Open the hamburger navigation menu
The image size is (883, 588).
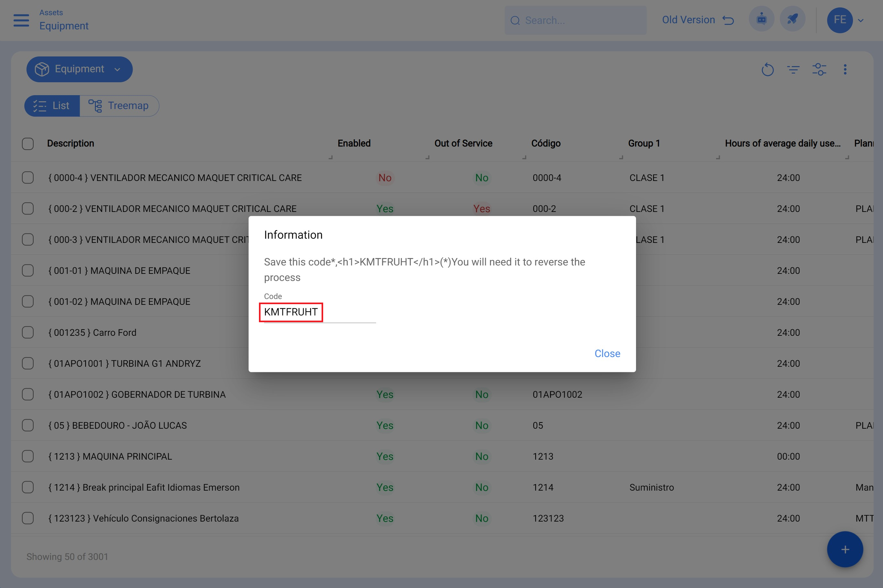click(x=21, y=20)
